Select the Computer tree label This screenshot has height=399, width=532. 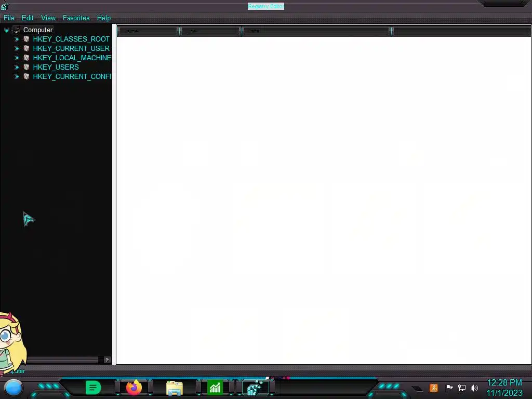click(38, 30)
